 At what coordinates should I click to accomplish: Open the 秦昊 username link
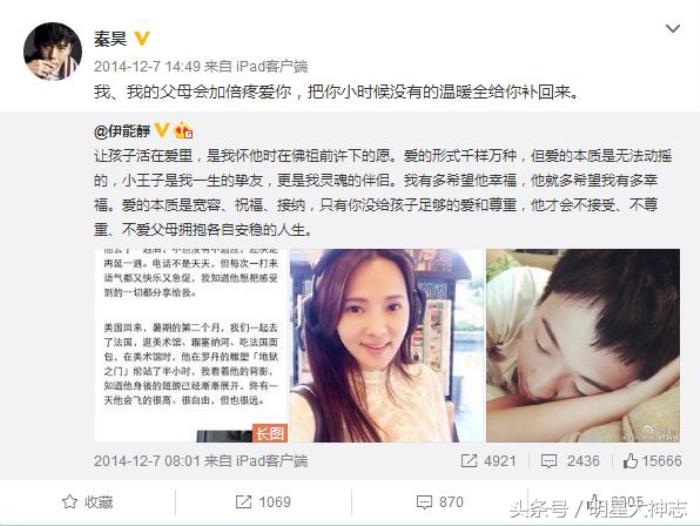[x=110, y=39]
